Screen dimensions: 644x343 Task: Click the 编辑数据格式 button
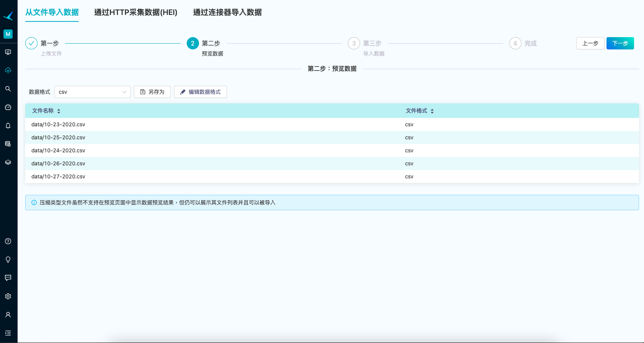click(201, 92)
